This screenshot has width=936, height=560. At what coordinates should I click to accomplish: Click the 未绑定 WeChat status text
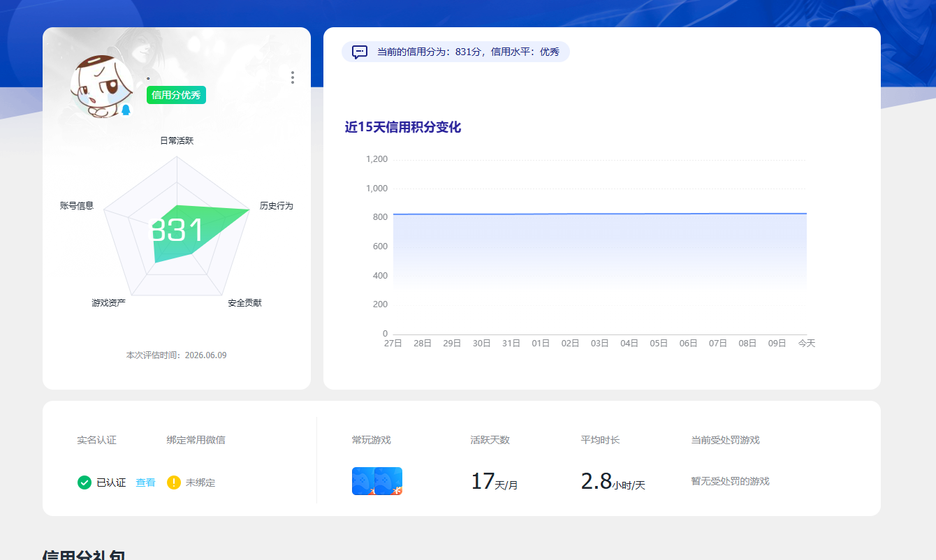(200, 482)
